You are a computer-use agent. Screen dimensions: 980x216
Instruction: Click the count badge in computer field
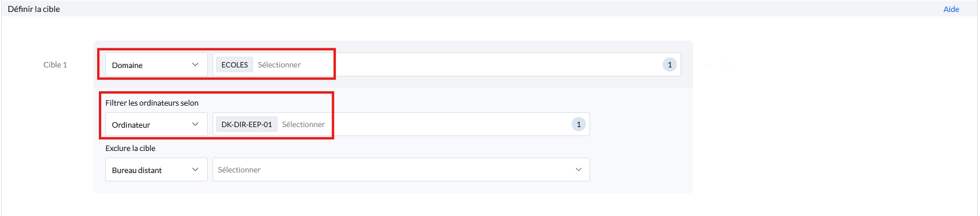click(579, 124)
